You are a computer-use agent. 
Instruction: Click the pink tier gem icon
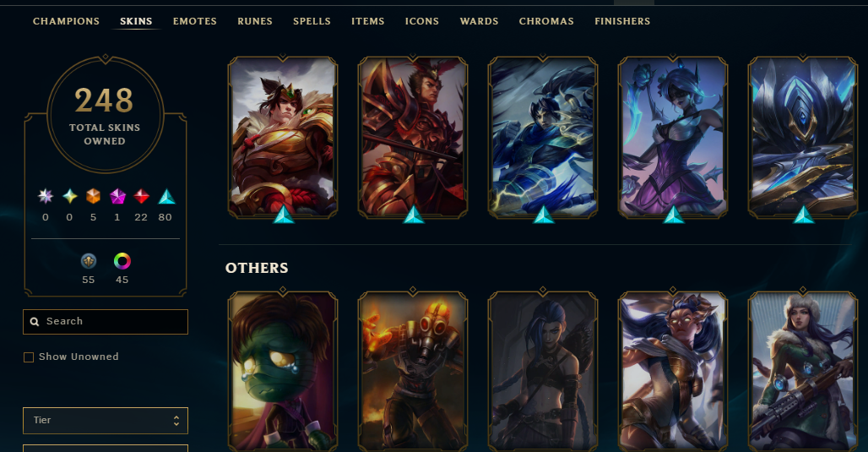point(117,196)
